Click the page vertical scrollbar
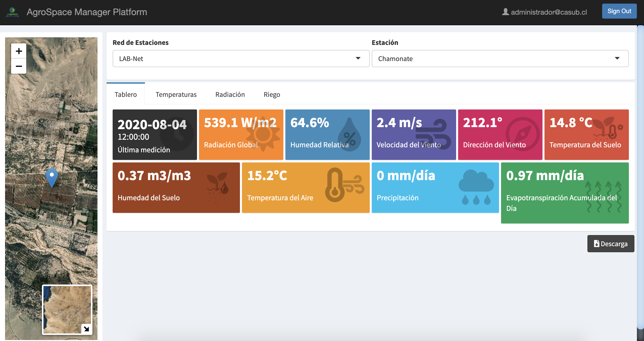This screenshot has height=341, width=644. (x=640, y=177)
